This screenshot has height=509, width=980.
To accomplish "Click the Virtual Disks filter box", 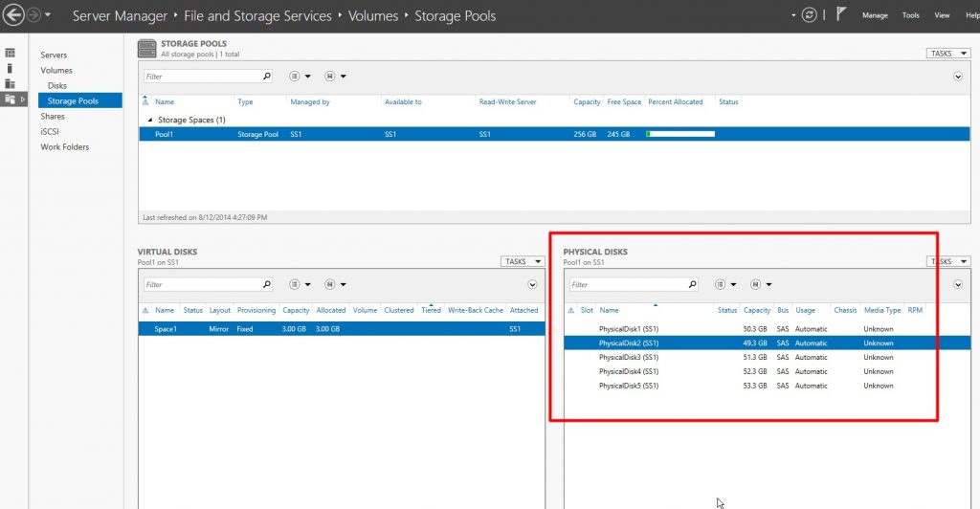I will pos(203,284).
